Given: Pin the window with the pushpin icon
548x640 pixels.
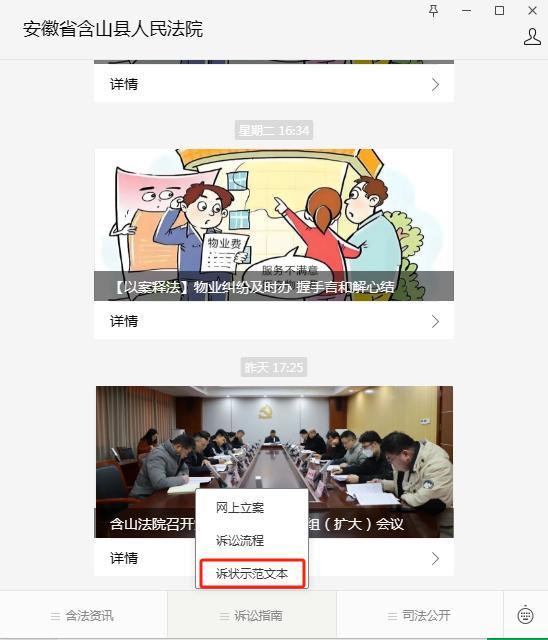Looking at the screenshot, I should coord(433,11).
